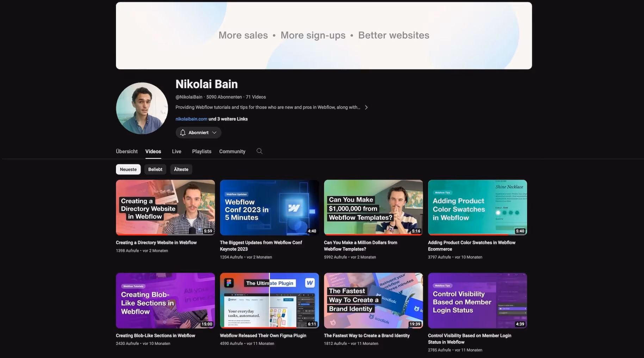Open title 'Webflow Released Their Own Figma Plugin'

[x=263, y=336]
